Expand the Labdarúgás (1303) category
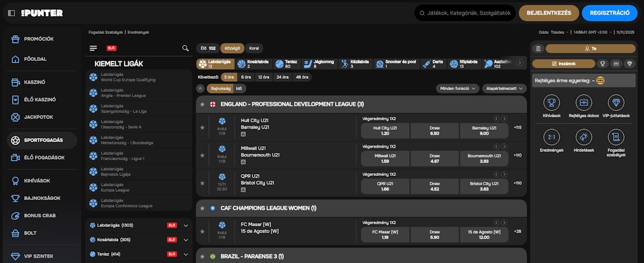Viewport: 644px width, 263px height. coord(186,225)
